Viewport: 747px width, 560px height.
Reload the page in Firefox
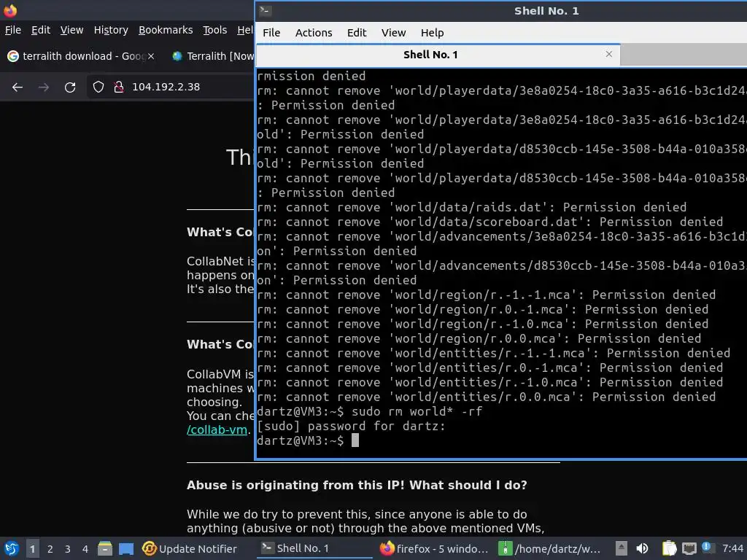click(70, 87)
